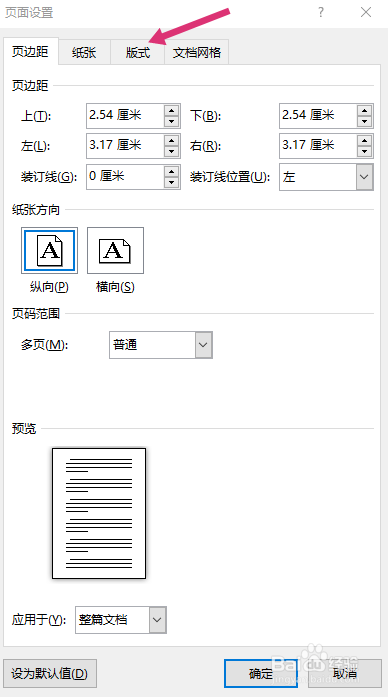
Task: Decrease the gutter 装订线(G) value
Action: (x=171, y=182)
